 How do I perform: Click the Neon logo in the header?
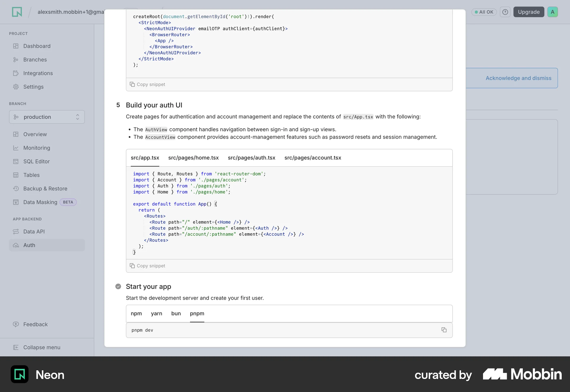tap(17, 12)
